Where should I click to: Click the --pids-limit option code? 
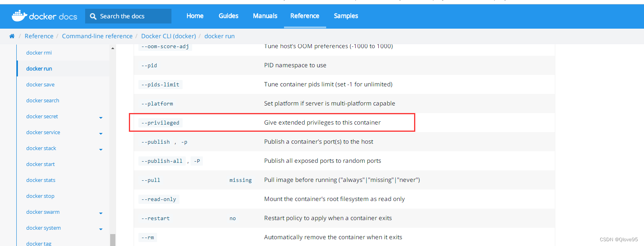tap(160, 84)
